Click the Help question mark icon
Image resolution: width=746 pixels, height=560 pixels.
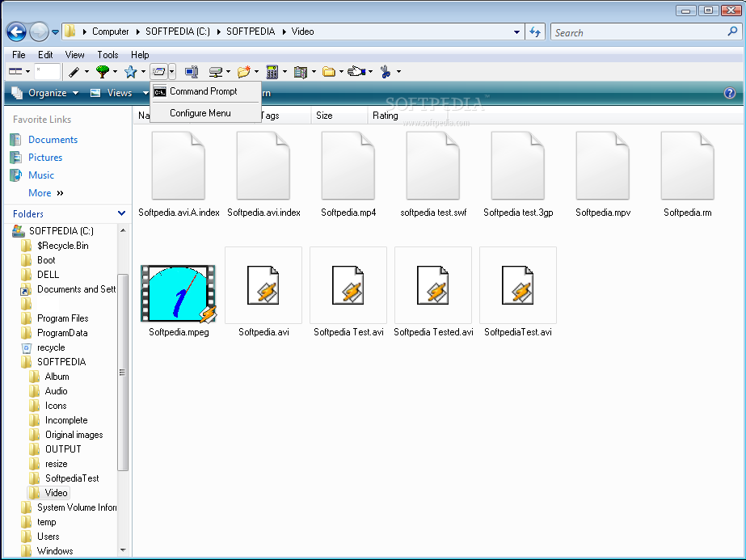click(729, 93)
